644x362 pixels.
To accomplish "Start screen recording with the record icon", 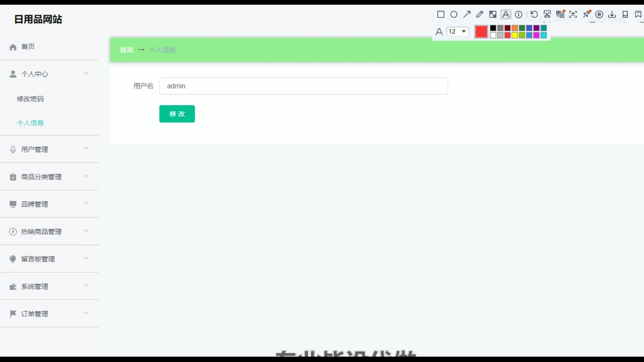I will (599, 14).
